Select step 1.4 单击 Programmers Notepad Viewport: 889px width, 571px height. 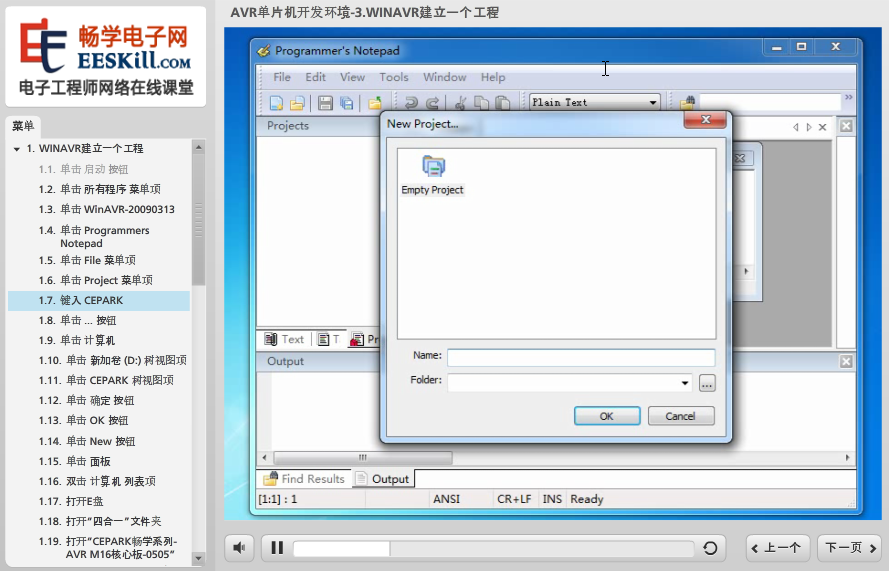[94, 237]
